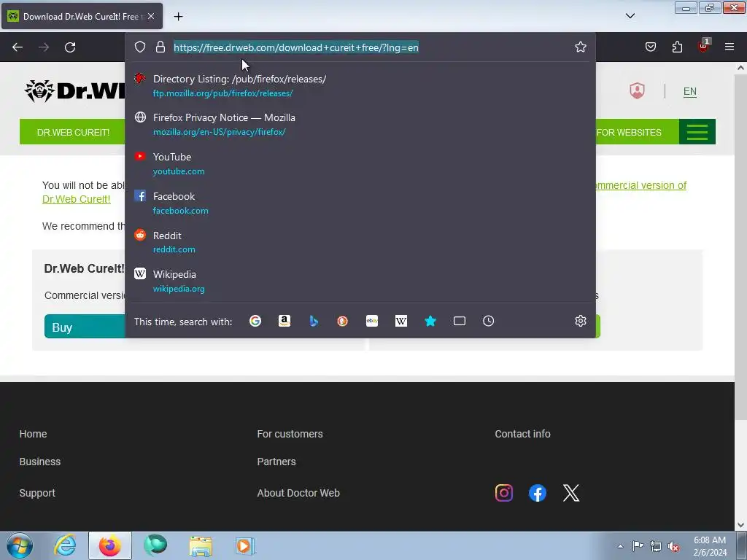Click the site security padlock icon
Image resolution: width=747 pixels, height=560 pixels.
tap(160, 47)
